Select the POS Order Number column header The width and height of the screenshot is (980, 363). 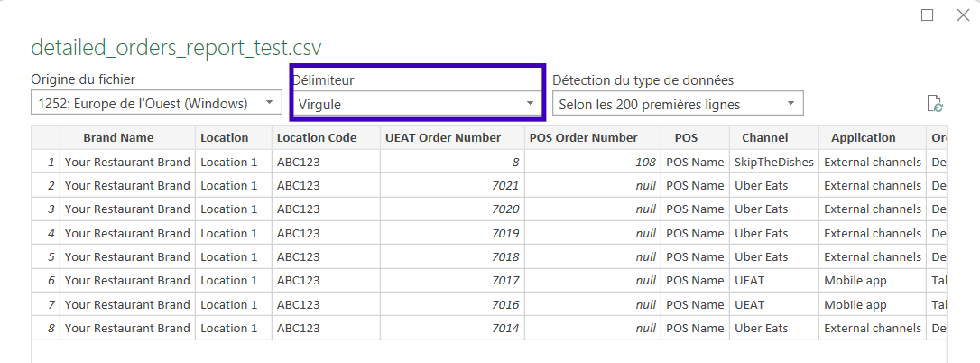point(593,137)
